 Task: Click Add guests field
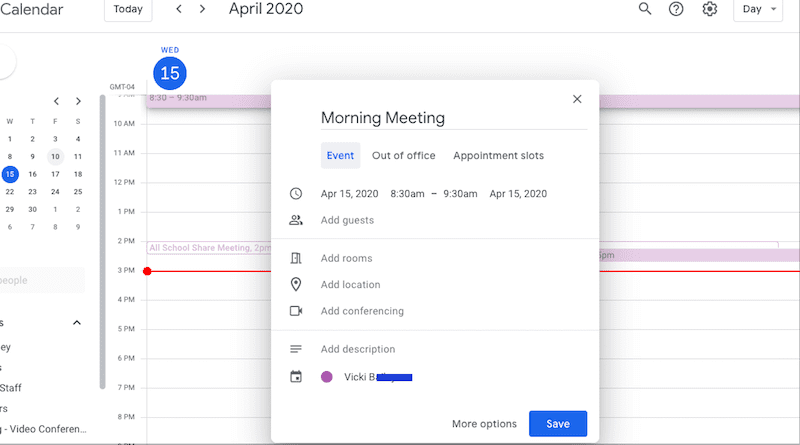[347, 220]
